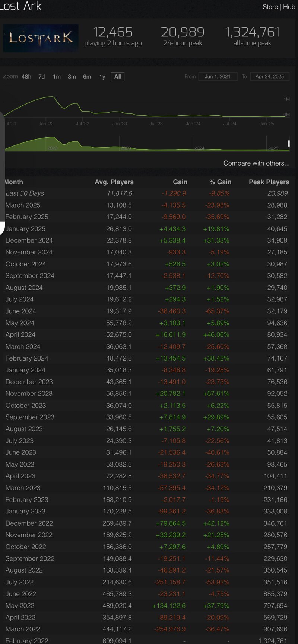This screenshot has height=644, width=298.
Task: Click average players value 269,489.7
Action: click(x=117, y=523)
